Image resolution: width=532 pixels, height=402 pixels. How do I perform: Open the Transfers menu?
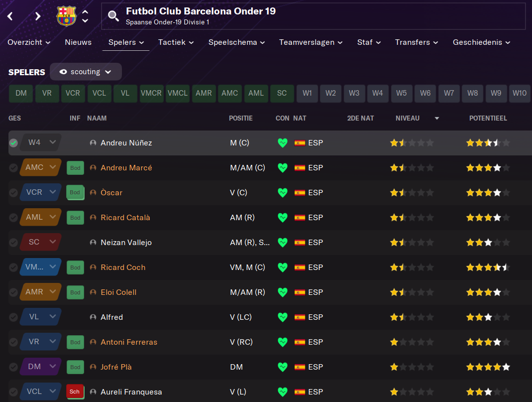coord(417,42)
